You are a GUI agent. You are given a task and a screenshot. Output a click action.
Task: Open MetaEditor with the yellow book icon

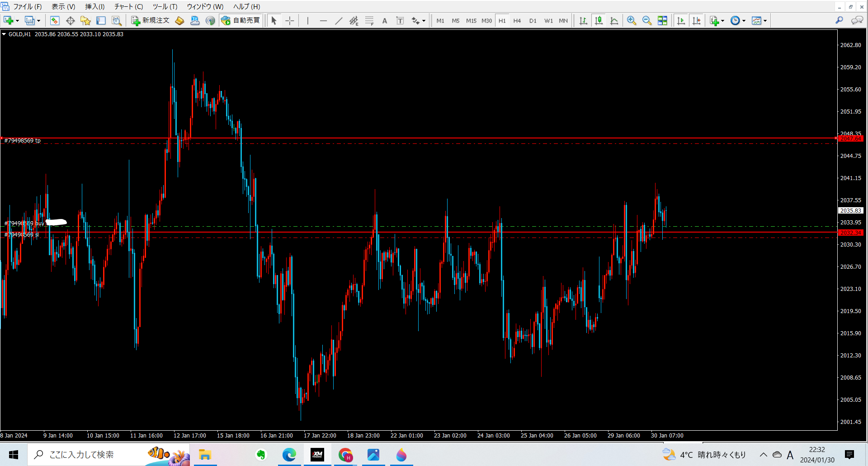179,20
